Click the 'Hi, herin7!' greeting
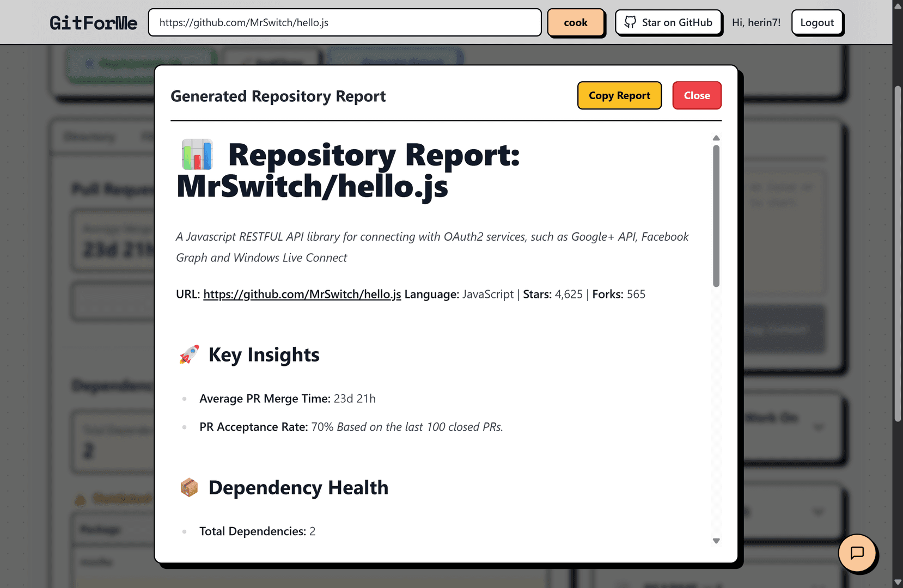 point(756,23)
